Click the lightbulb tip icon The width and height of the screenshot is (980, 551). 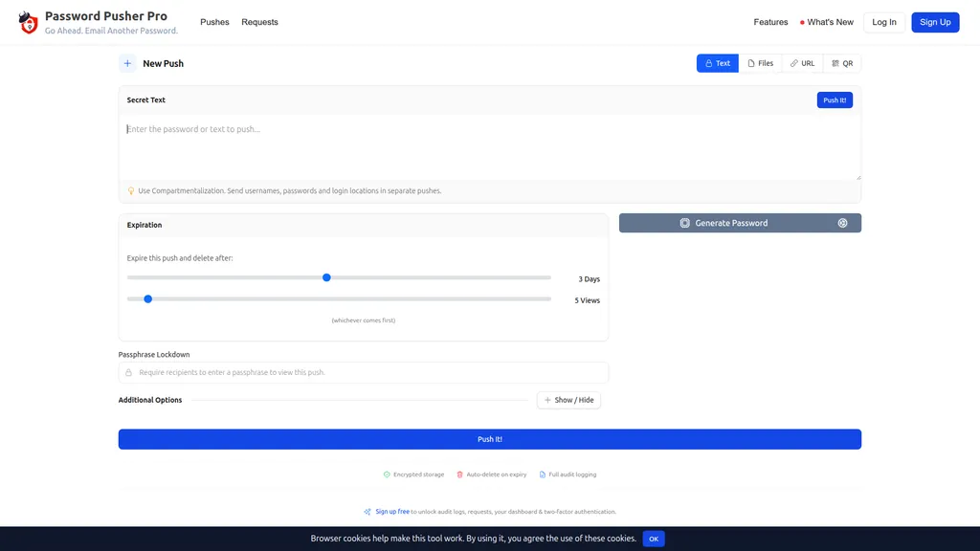pos(130,191)
